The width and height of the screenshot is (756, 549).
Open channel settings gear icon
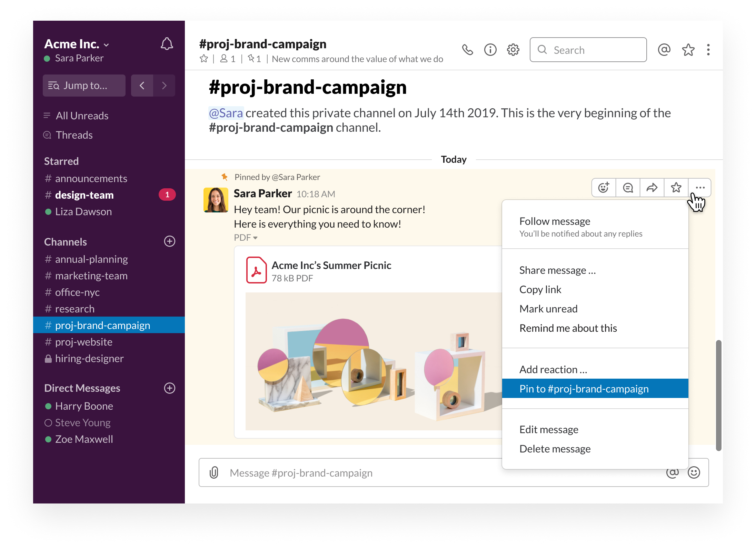coord(513,50)
